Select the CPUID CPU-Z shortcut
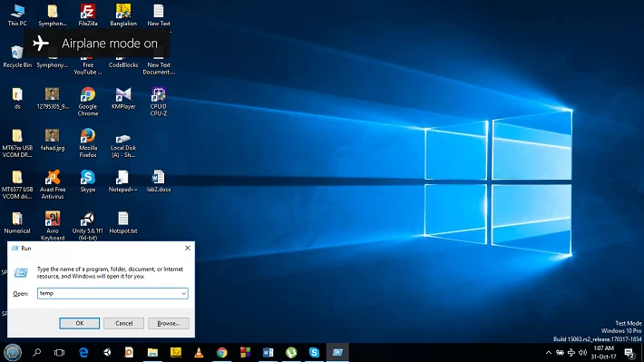The height and width of the screenshot is (362, 644). 158,102
